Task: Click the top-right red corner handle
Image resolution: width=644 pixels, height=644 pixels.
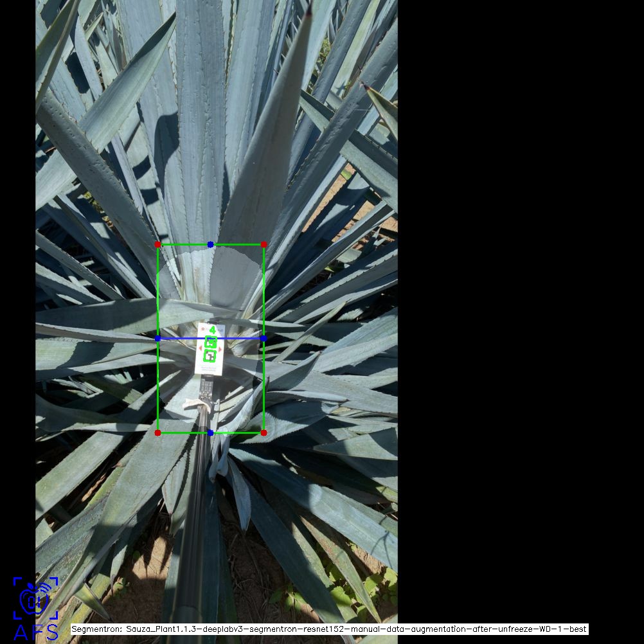Action: coord(264,245)
